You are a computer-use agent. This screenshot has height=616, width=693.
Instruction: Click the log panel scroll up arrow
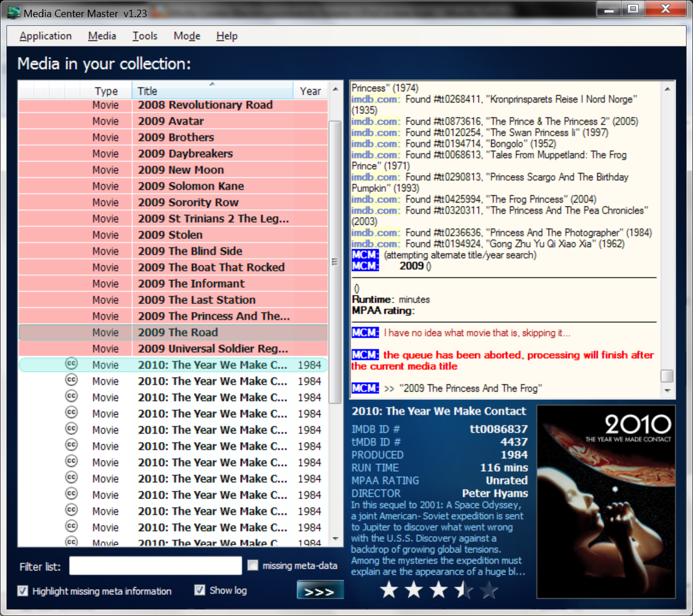(667, 89)
